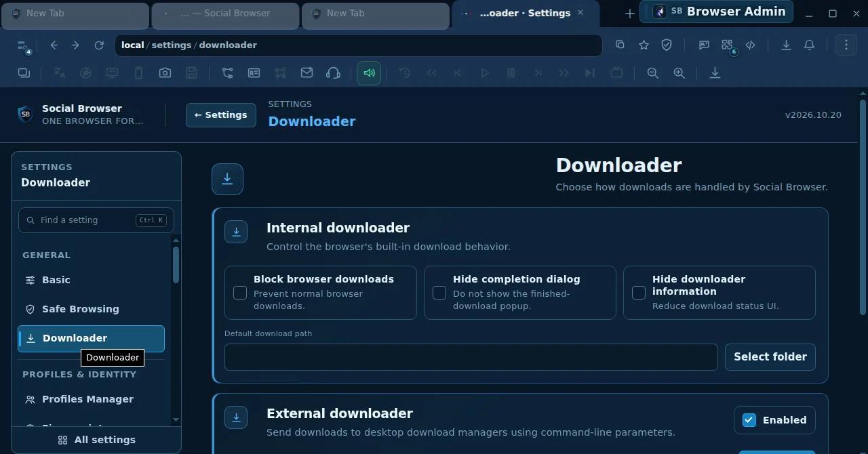The width and height of the screenshot is (868, 454).
Task: Zoom in with the magnifier plus icon
Action: coord(679,73)
